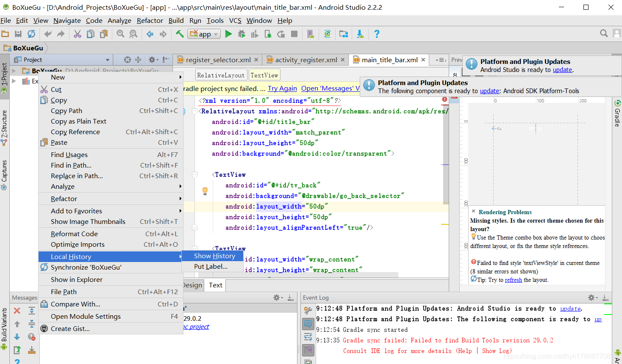
Task: Click the Try Again link
Action: click(x=282, y=88)
